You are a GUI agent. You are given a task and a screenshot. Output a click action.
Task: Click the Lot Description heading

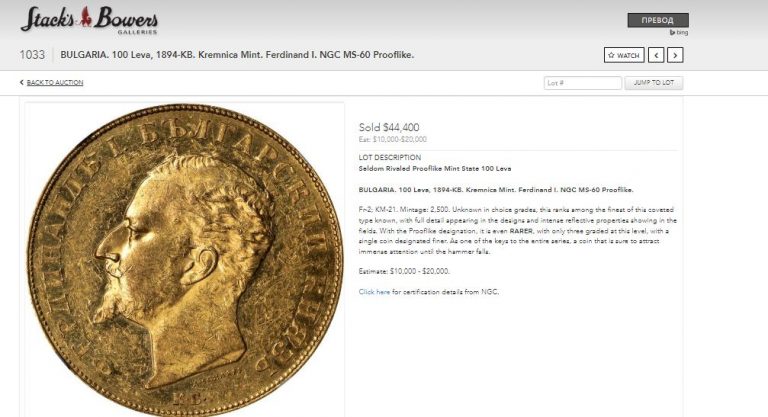(x=389, y=157)
